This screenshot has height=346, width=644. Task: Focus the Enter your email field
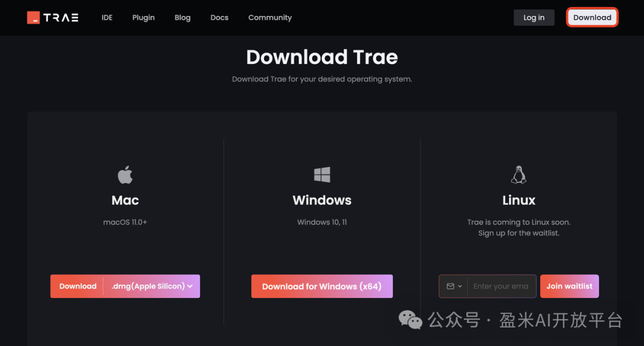[501, 286]
